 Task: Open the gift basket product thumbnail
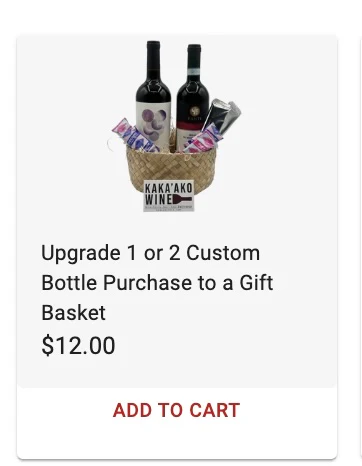[176, 126]
